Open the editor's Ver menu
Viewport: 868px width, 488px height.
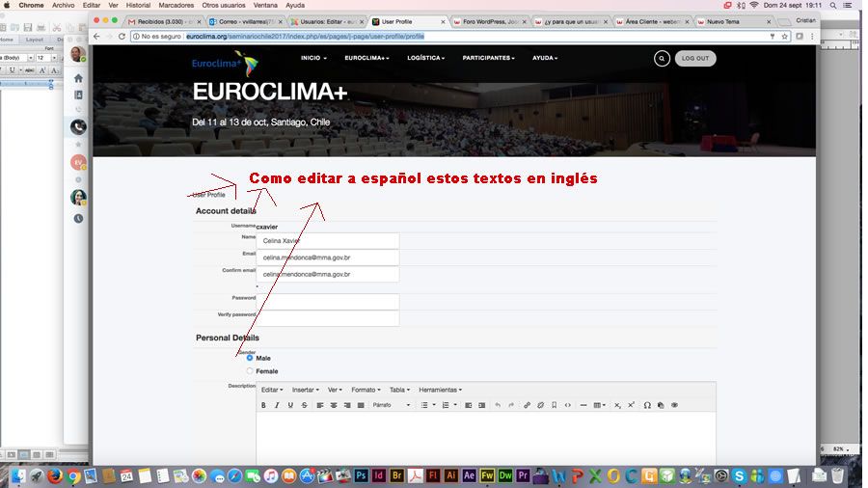point(335,390)
